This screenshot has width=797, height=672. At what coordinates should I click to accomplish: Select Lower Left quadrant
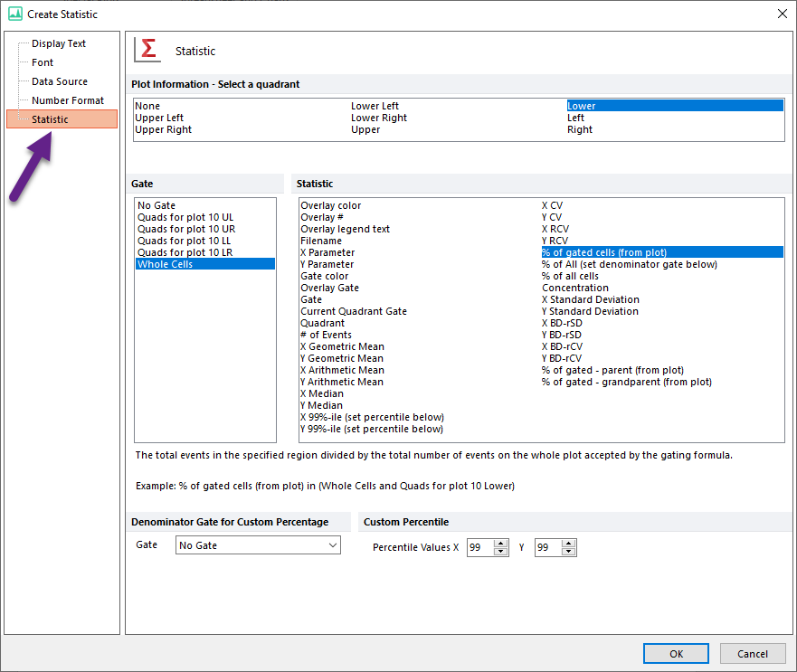point(375,106)
